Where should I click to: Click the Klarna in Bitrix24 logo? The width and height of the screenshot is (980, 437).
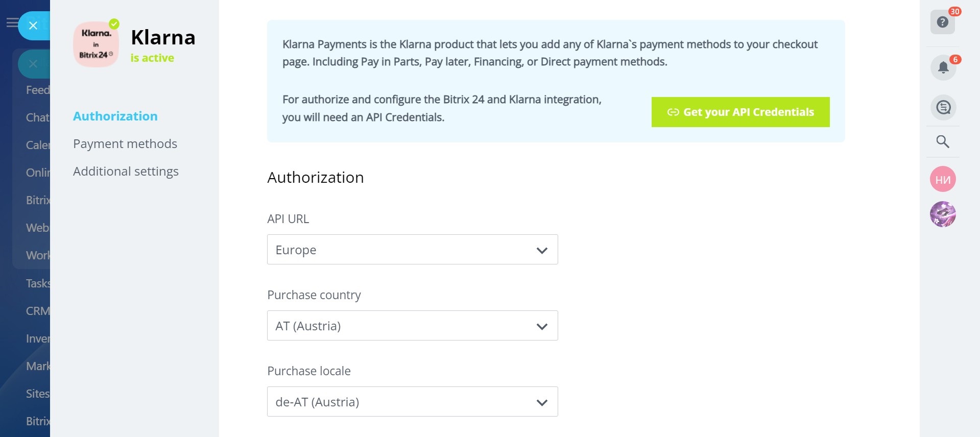[x=96, y=44]
